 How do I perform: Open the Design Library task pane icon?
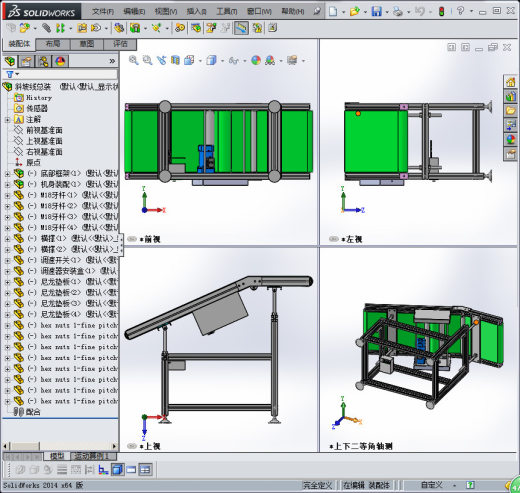pyautogui.click(x=511, y=96)
